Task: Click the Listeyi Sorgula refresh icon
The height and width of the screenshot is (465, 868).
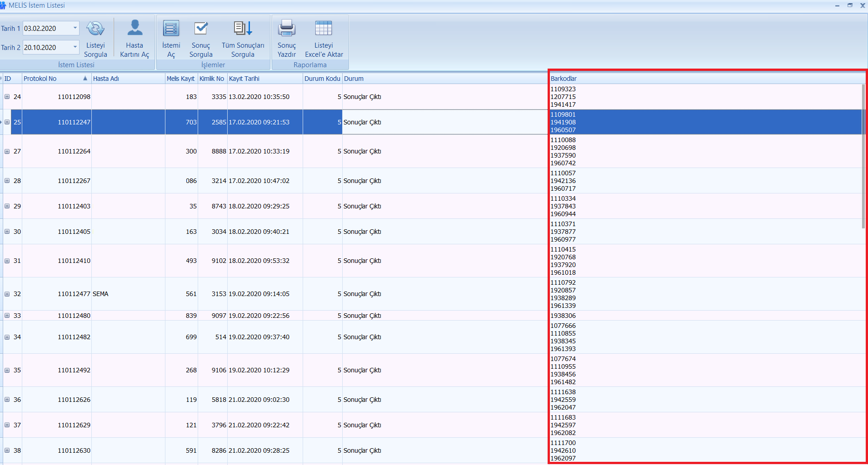Action: (95, 29)
